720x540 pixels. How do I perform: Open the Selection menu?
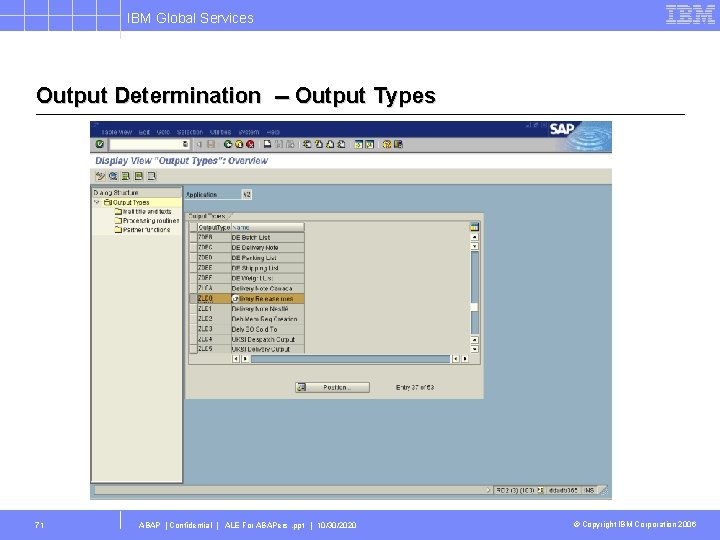point(190,132)
